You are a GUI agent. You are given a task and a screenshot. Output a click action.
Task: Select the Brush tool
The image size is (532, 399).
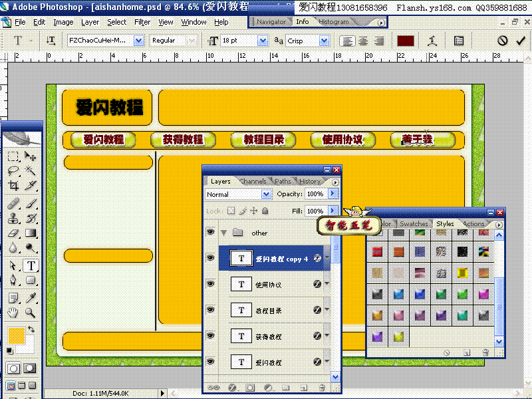click(30, 203)
